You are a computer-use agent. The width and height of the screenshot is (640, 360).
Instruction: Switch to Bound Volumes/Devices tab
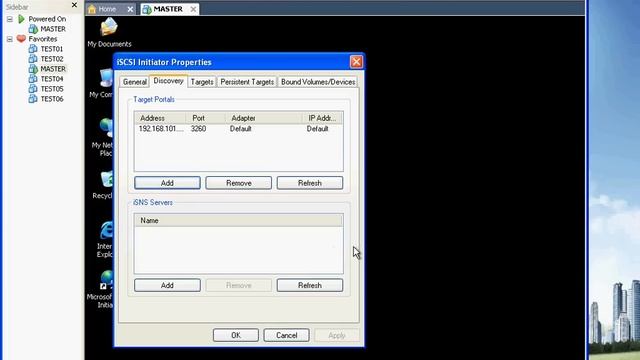point(318,82)
